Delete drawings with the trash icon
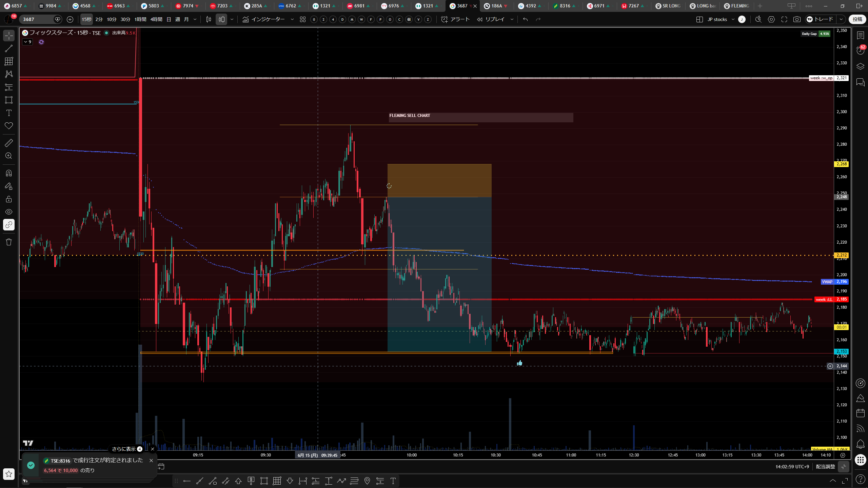The width and height of the screenshot is (868, 488). coord(9,242)
